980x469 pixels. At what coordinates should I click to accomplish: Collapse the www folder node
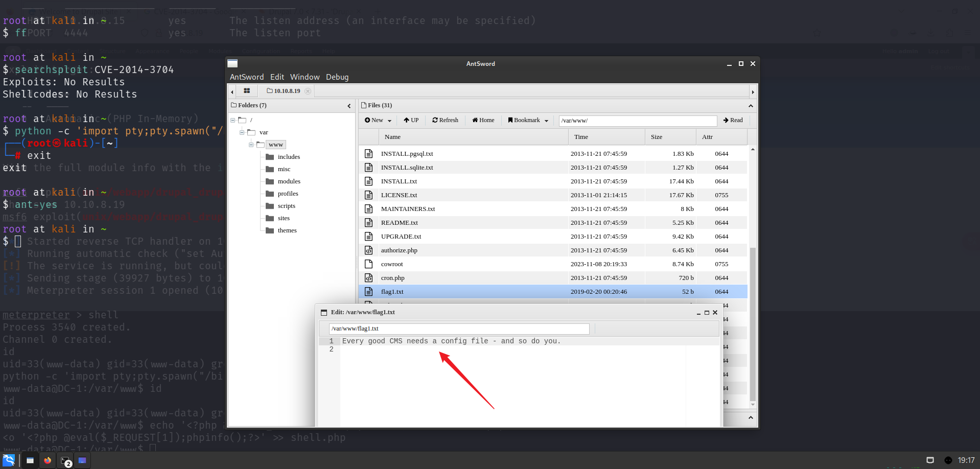tap(251, 145)
